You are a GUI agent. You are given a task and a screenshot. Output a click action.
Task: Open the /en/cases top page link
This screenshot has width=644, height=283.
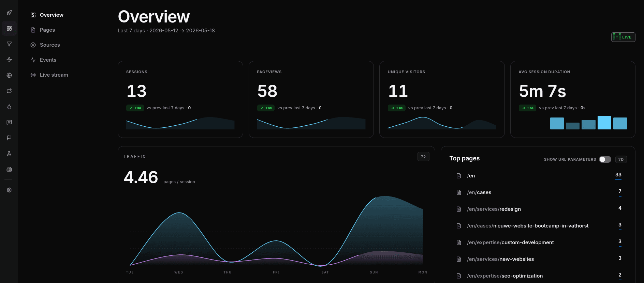[x=479, y=192]
